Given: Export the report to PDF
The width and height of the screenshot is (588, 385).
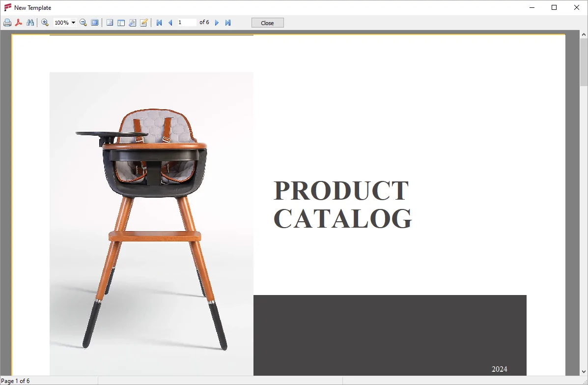Looking at the screenshot, I should point(19,22).
